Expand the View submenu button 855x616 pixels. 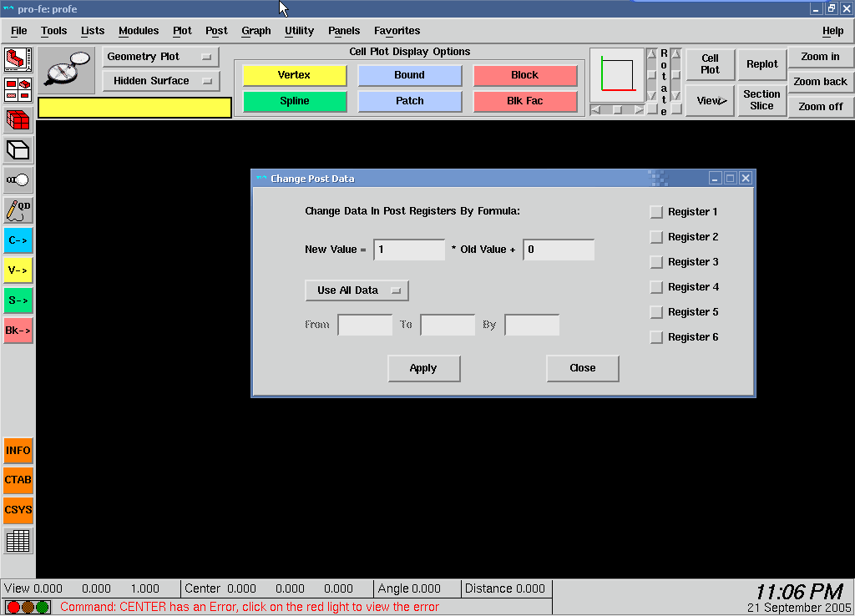tap(711, 101)
